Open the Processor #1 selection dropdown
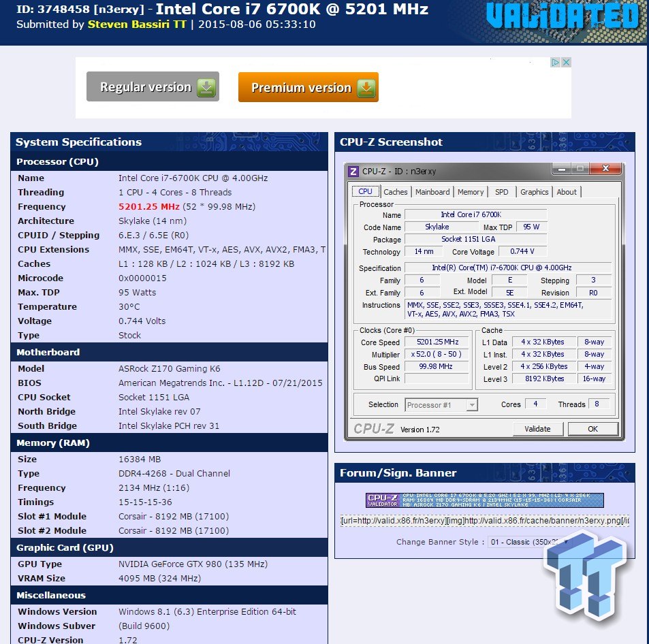This screenshot has height=644, width=649. tap(441, 405)
